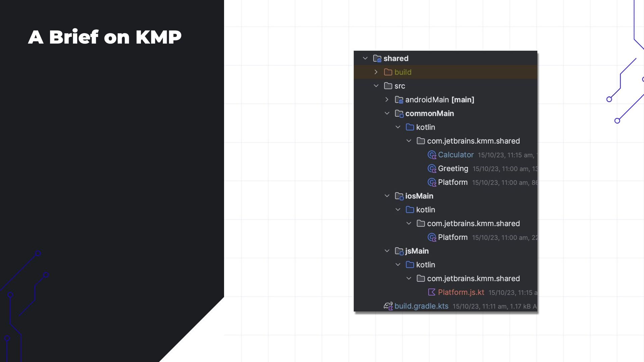This screenshot has height=362, width=644.
Task: Click the Calculator Kotlin class icon
Action: (x=432, y=155)
